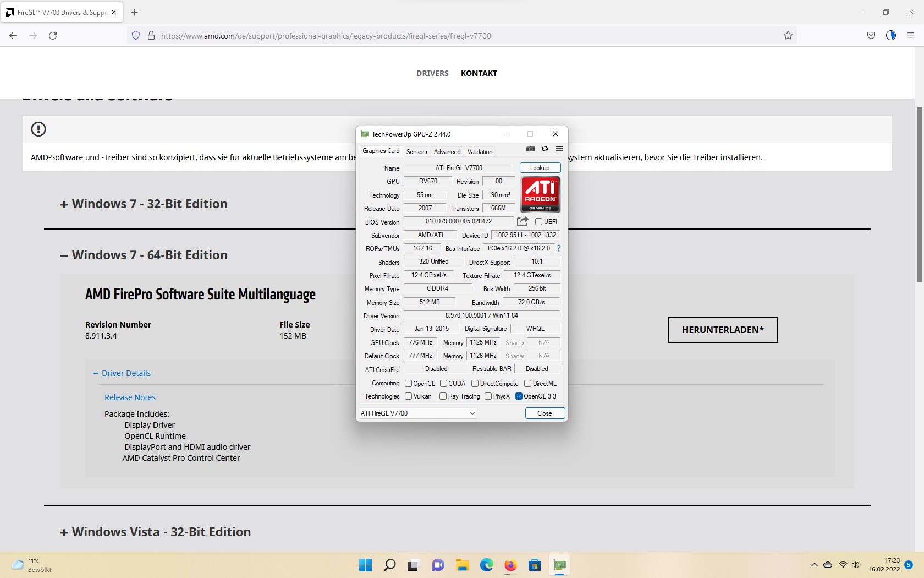The image size is (924, 578).
Task: Select the DRIVERS page navigation item
Action: tap(432, 73)
